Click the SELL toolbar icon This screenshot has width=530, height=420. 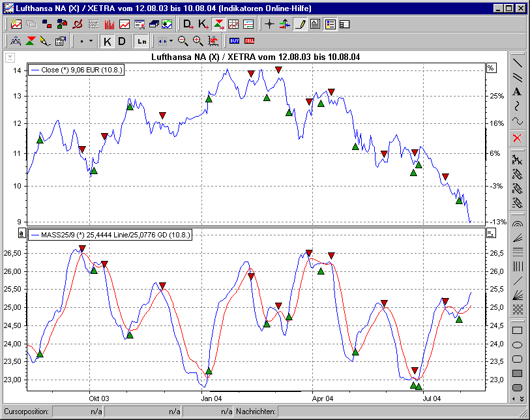(248, 40)
